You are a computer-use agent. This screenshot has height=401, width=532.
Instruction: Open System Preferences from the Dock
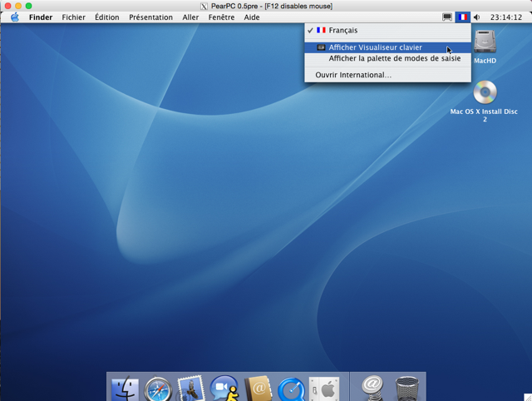click(324, 389)
